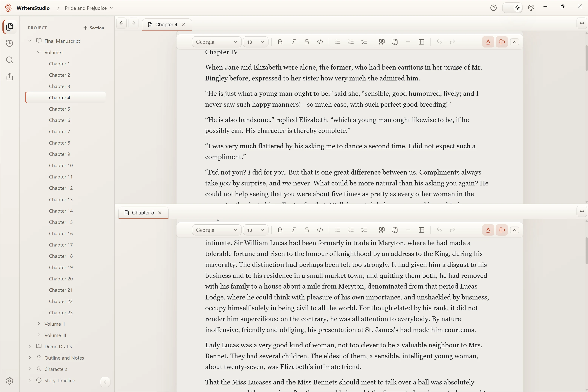Screen dimensions: 588x392
Task: Open the project files sidebar panel
Action: pos(9,27)
